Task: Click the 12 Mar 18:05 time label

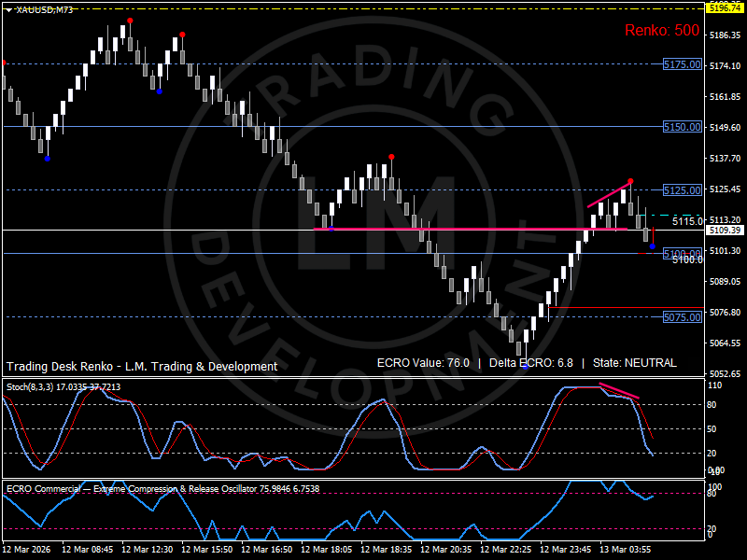Action: [327, 549]
